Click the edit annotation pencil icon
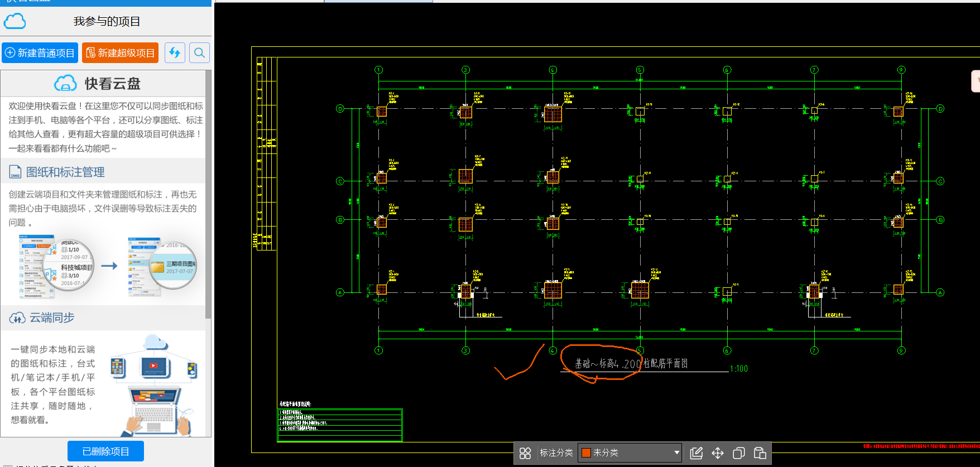Image resolution: width=980 pixels, height=467 pixels. 696,453
